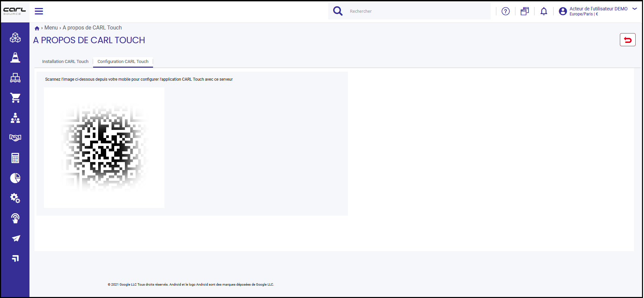This screenshot has height=298, width=644.
Task: Click the notifications bell icon
Action: (544, 11)
